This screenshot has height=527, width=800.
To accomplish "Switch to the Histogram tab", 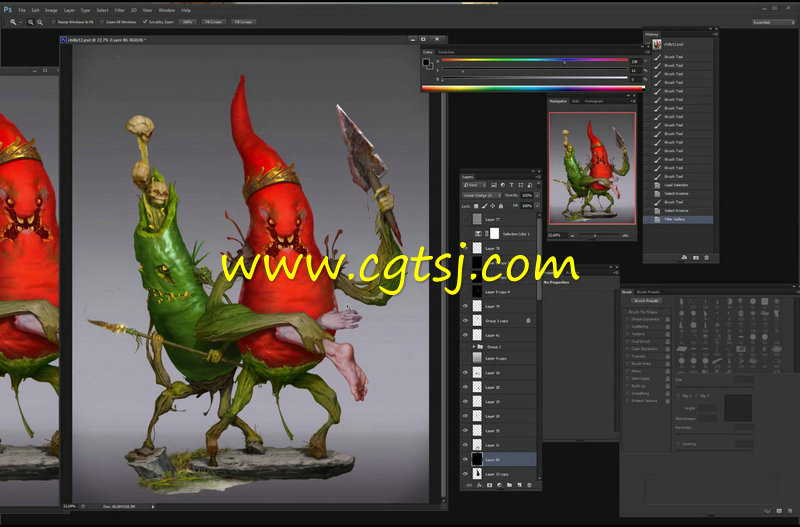I will (x=594, y=101).
